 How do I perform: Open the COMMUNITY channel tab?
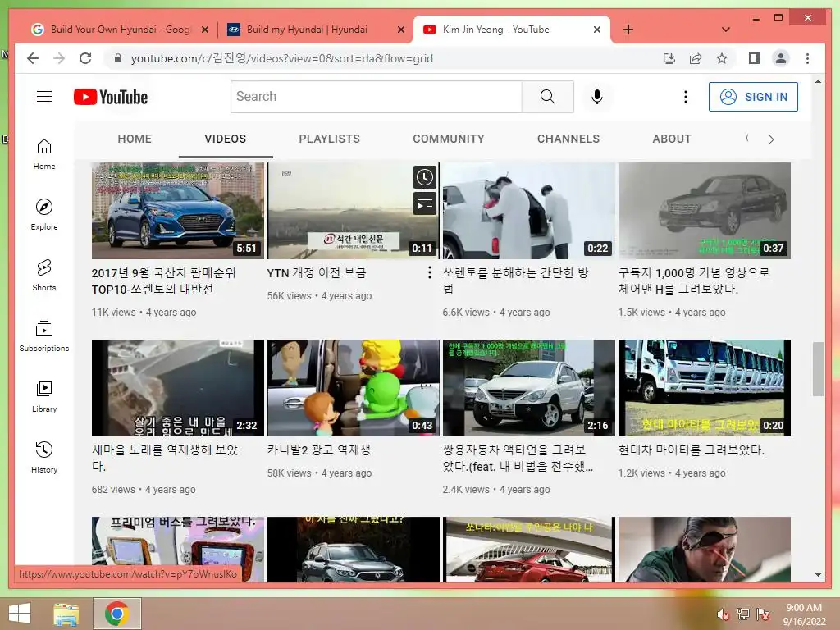(x=449, y=139)
